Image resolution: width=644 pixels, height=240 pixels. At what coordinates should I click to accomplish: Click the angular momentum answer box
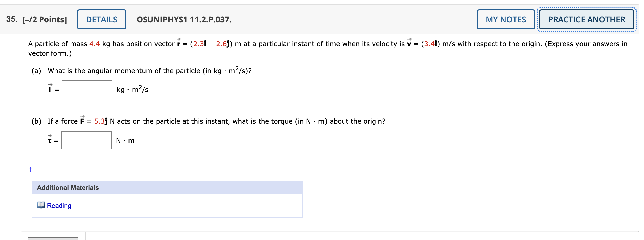point(87,89)
